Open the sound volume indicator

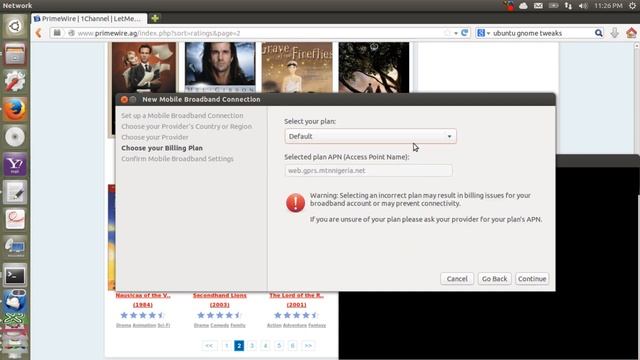(x=583, y=6)
